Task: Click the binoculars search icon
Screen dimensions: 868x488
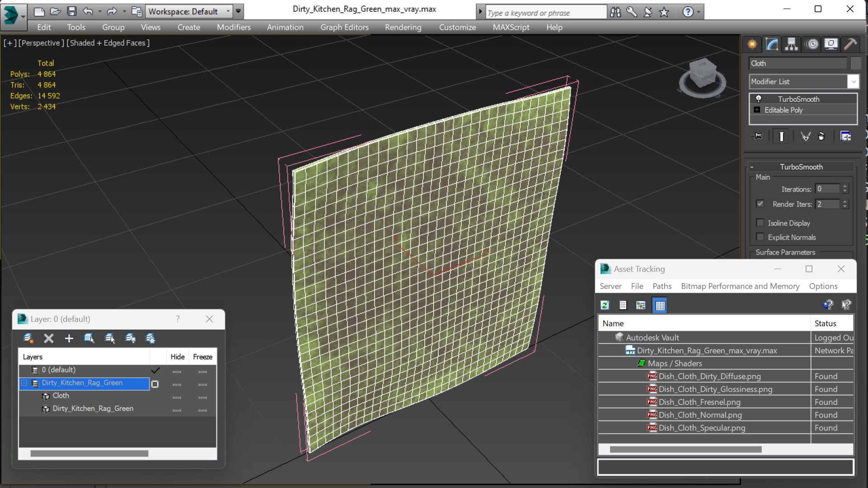Action: [615, 12]
